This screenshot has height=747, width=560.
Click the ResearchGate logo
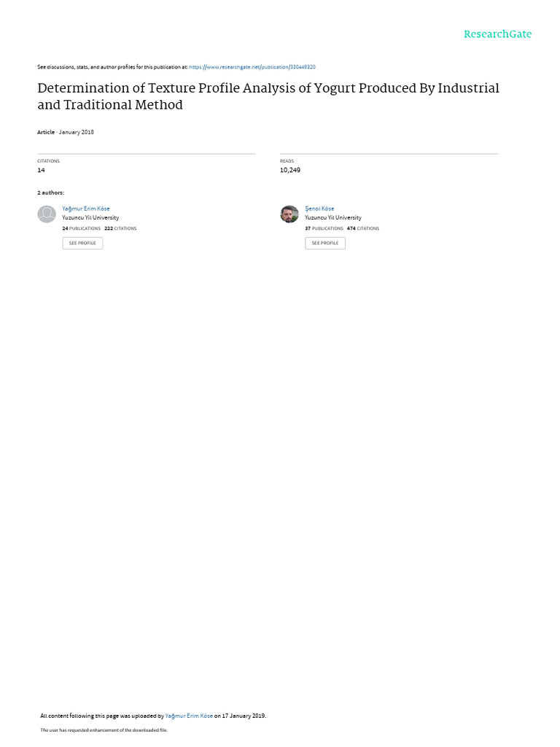pos(497,34)
